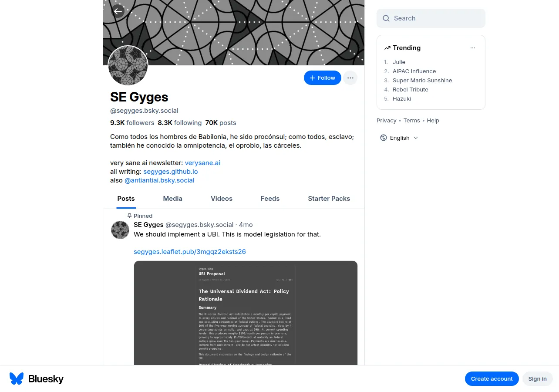
Task: Click the pinned post author avatar
Action: (x=120, y=230)
